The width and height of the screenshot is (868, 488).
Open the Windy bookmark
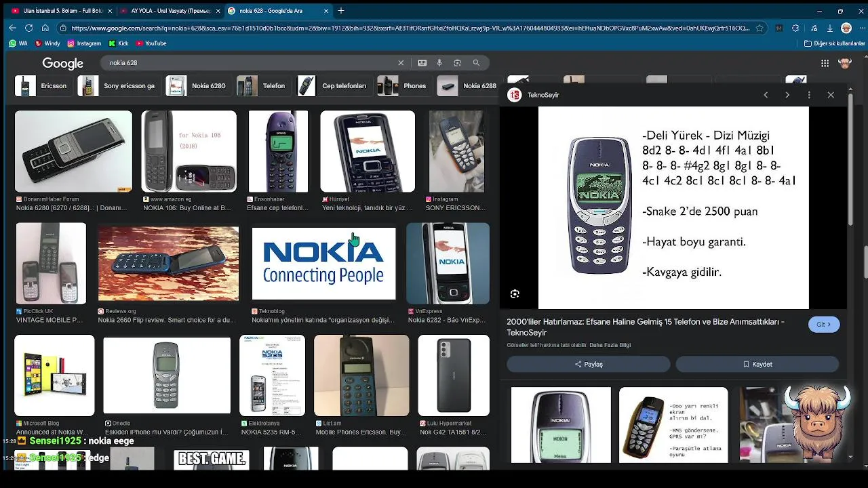47,43
